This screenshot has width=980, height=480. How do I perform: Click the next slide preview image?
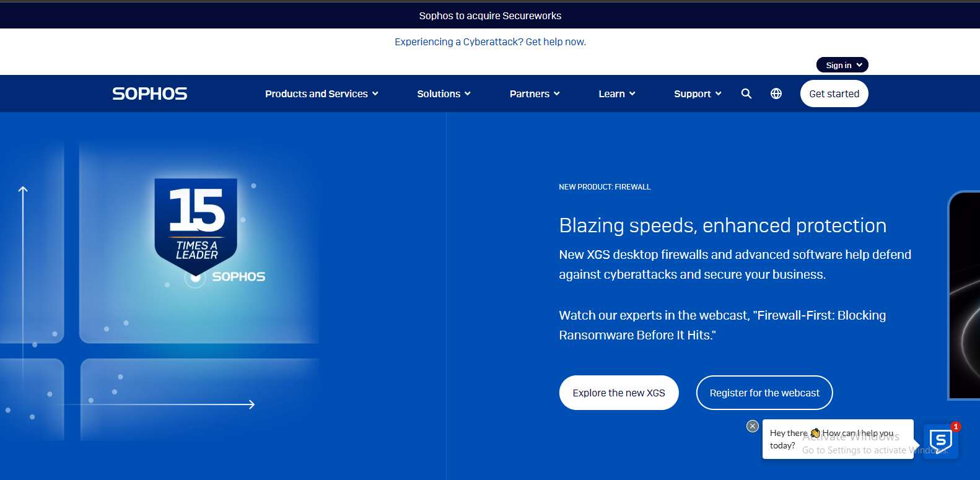click(x=965, y=295)
